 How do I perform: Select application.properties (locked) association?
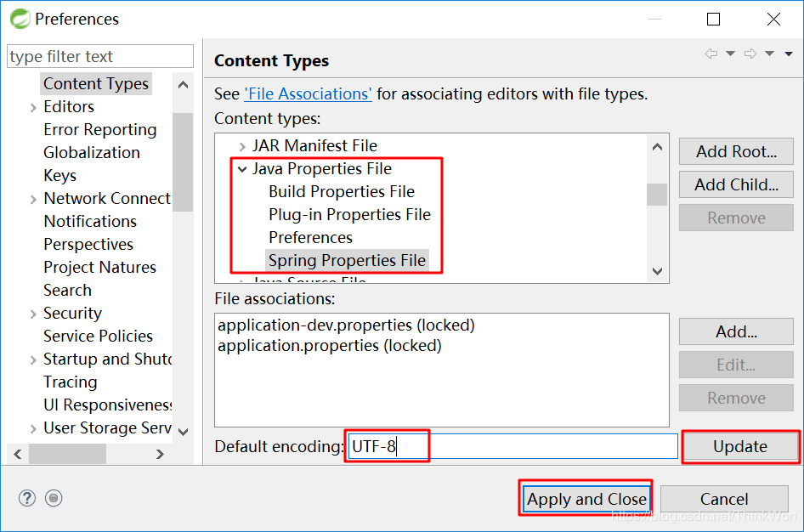tap(330, 345)
